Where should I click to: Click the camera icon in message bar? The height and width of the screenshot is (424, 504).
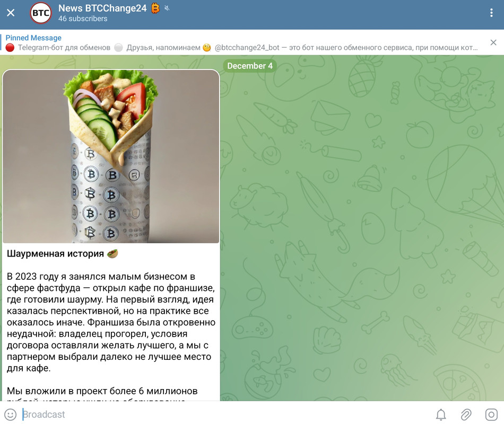point(491,414)
